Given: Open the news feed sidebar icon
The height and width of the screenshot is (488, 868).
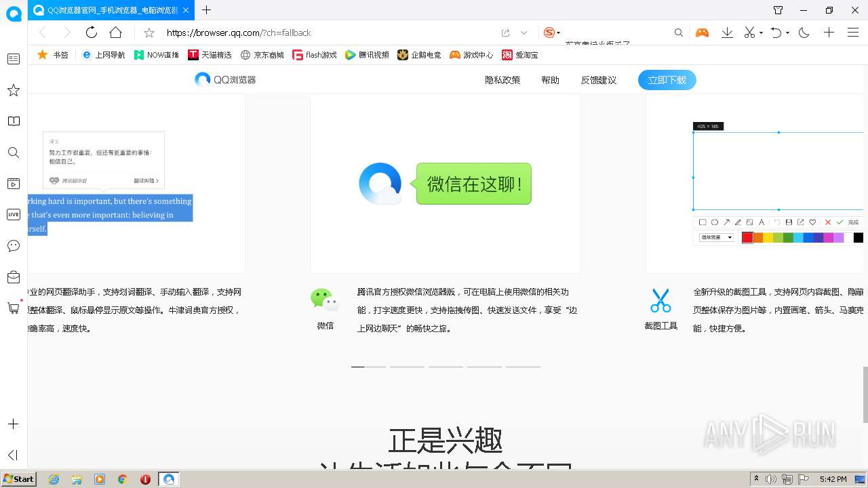Looking at the screenshot, I should coord(13,59).
